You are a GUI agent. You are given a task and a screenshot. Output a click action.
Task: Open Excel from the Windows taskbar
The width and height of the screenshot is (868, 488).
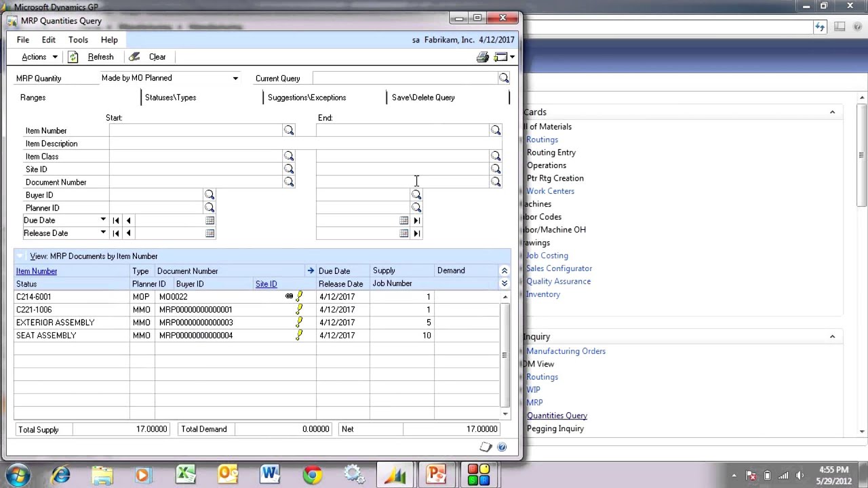(186, 474)
